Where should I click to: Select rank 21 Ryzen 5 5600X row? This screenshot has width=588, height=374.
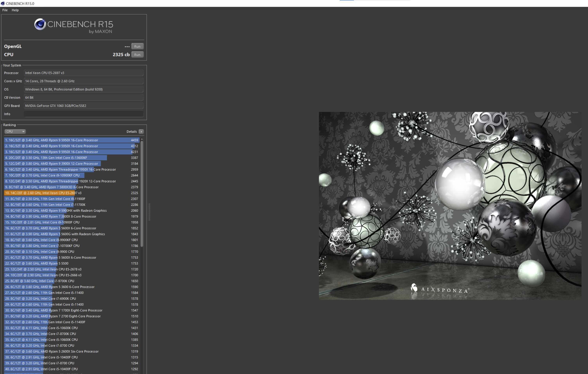72,257
